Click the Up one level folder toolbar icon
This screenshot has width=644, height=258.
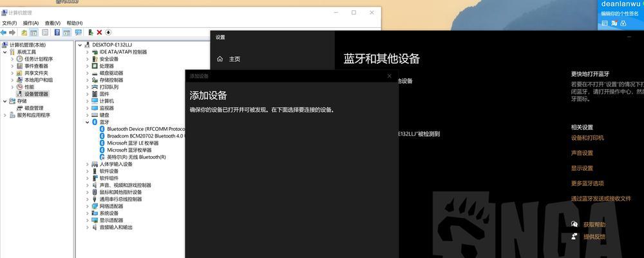click(x=24, y=32)
